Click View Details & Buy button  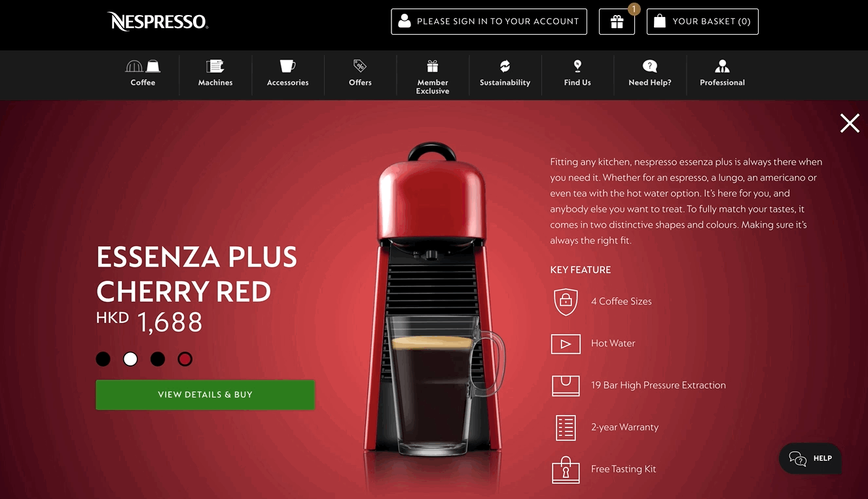[206, 395]
